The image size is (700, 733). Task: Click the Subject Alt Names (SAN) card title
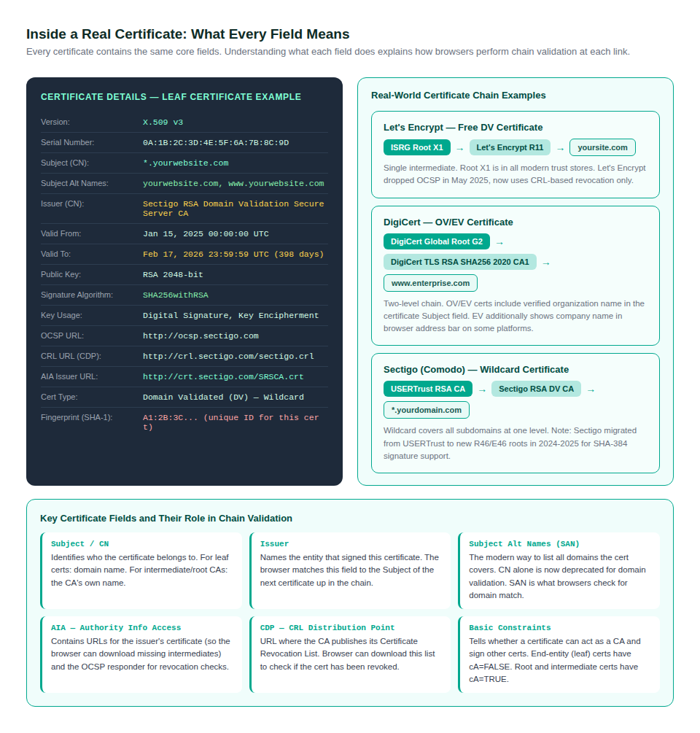(524, 543)
